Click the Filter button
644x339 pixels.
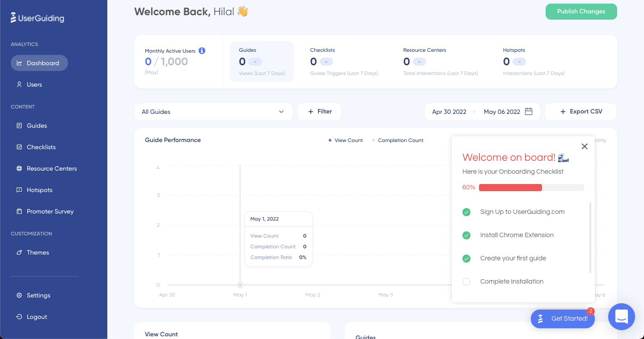(319, 112)
